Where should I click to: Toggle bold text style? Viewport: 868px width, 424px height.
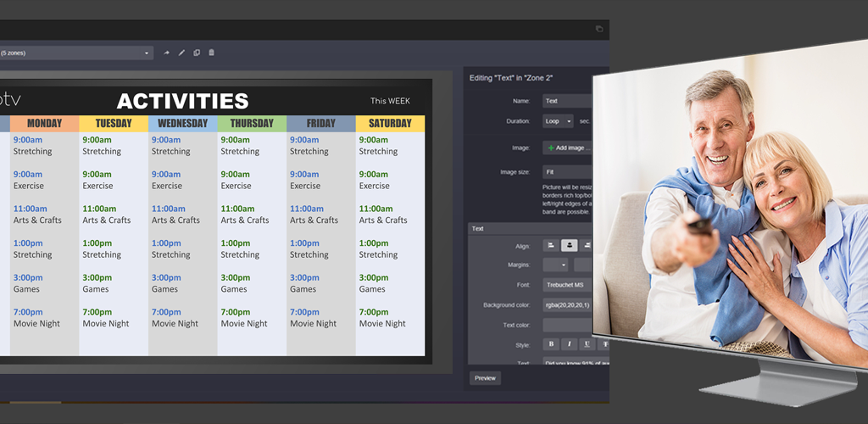tap(551, 344)
